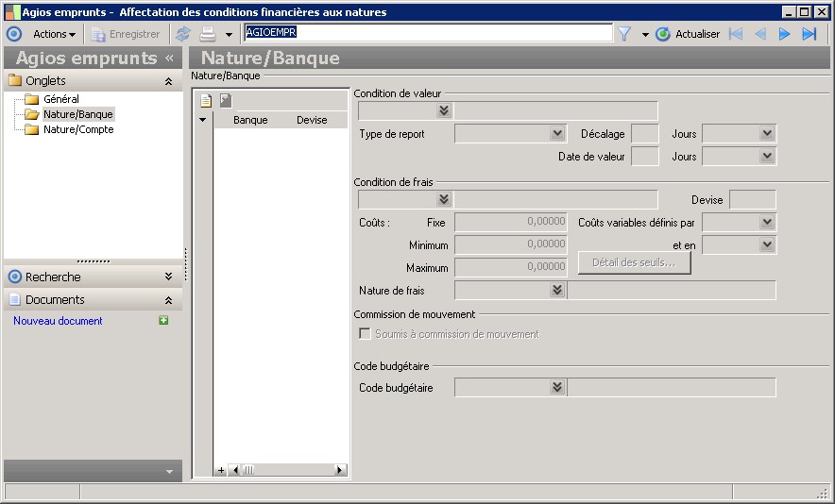The image size is (835, 504).
Task: Go to the last record
Action: click(x=809, y=34)
